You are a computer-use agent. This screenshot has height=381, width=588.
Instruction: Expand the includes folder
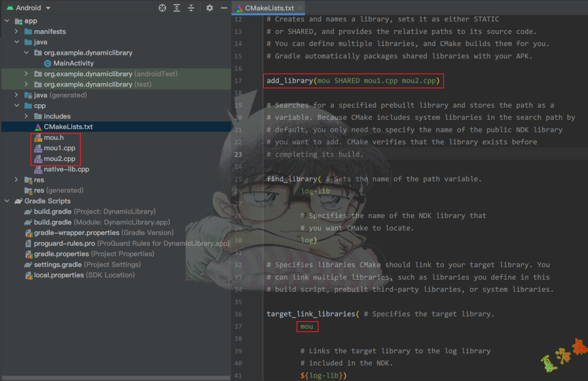26,116
